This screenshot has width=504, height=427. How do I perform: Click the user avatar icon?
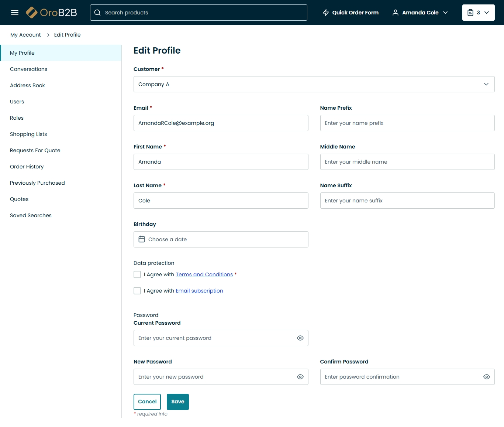point(395,13)
